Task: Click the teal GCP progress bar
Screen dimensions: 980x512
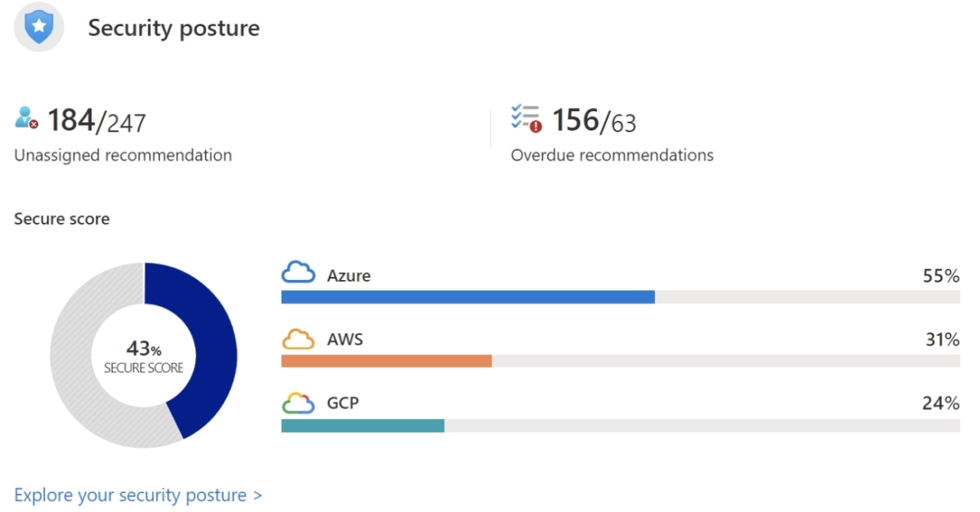Action: (363, 425)
